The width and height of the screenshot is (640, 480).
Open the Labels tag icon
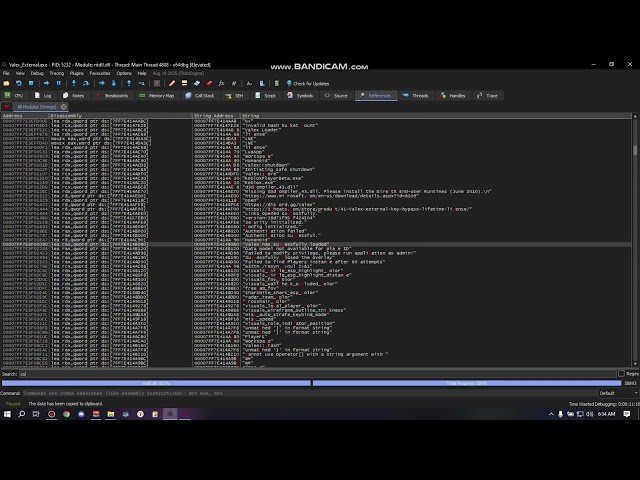pos(197,83)
